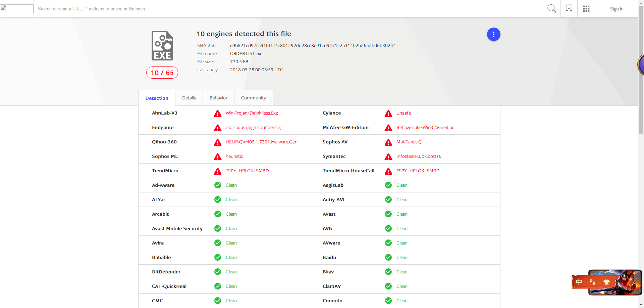Image resolution: width=644 pixels, height=308 pixels.
Task: Click HEUR/QVM05.1.7391.Malware.Gen result
Action: (261, 142)
